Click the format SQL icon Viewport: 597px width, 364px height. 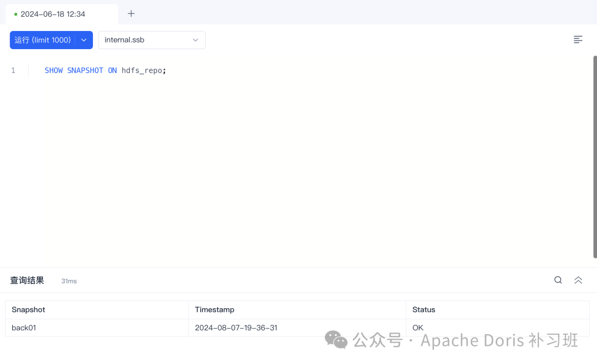pos(578,40)
